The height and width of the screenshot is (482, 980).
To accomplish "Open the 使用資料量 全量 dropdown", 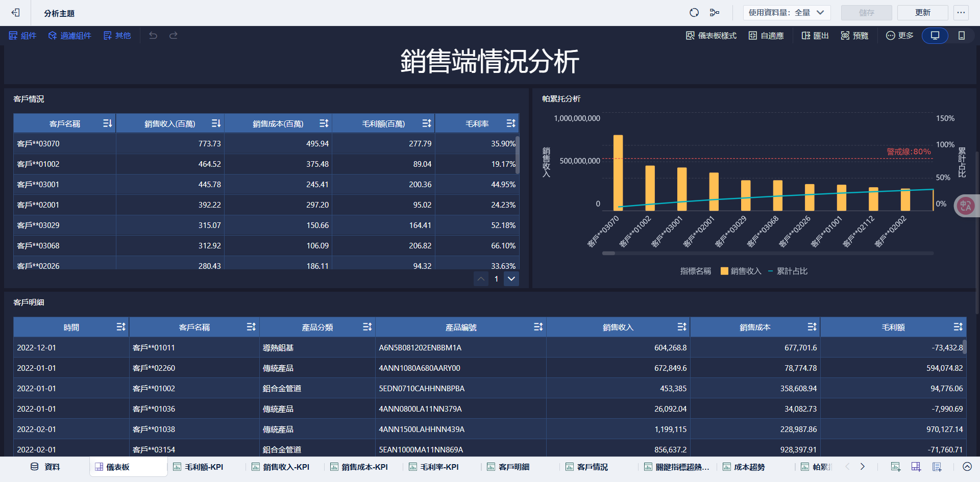I will [787, 13].
